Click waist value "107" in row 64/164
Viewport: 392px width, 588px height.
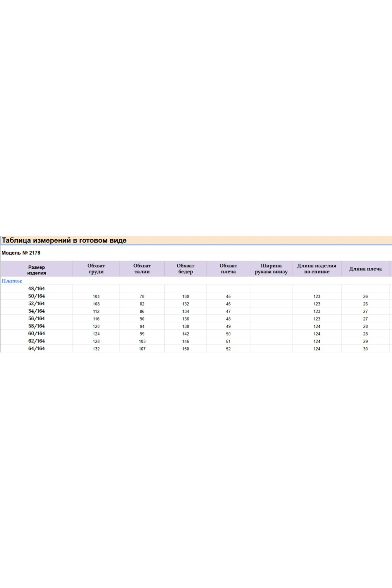click(142, 349)
